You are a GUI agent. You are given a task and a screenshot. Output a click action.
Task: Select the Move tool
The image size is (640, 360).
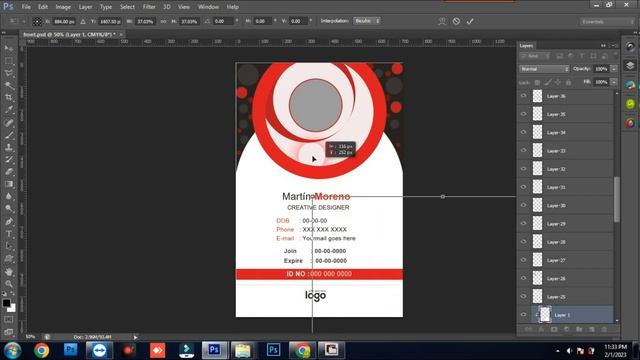click(x=9, y=49)
